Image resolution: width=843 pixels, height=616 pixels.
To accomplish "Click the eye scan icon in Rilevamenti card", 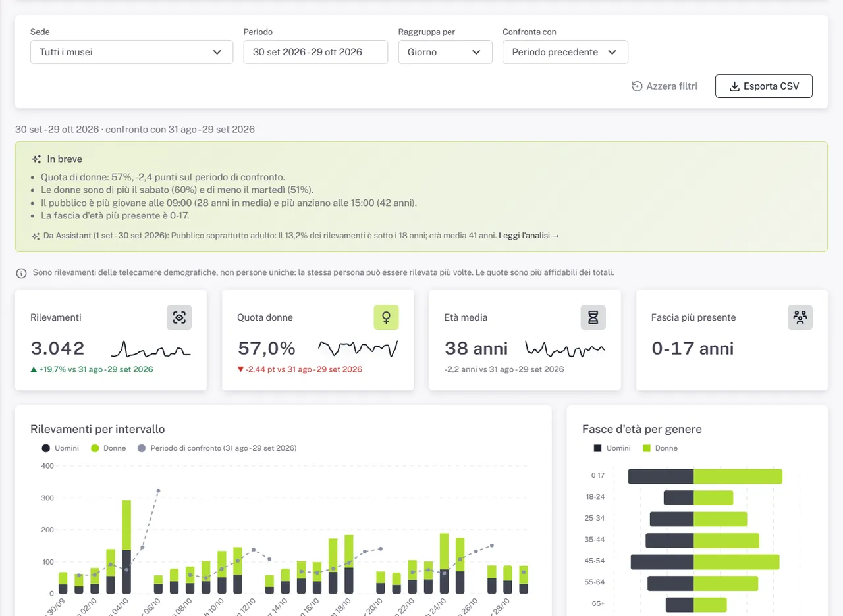I will click(x=179, y=317).
